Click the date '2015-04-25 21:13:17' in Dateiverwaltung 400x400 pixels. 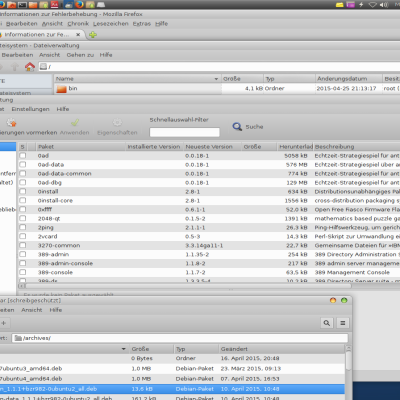click(346, 89)
